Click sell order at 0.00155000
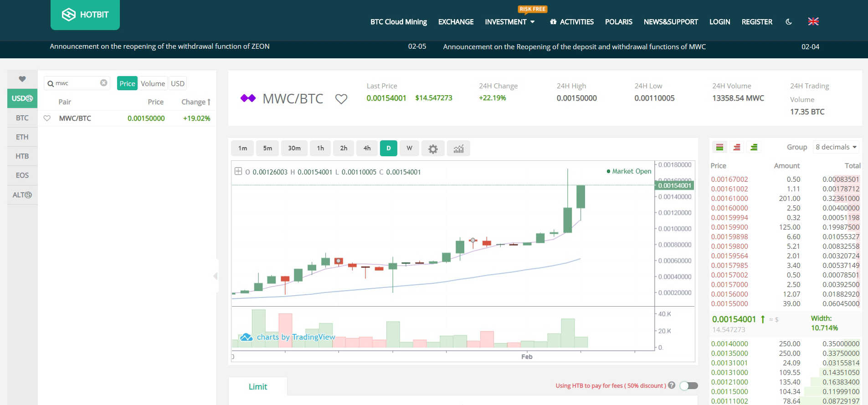The image size is (868, 405). pos(785,304)
